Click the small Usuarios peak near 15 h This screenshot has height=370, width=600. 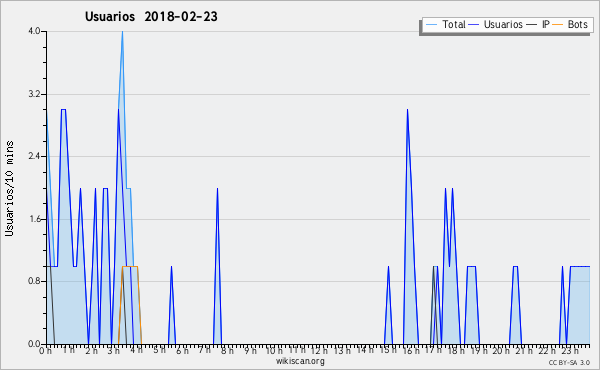(388, 267)
